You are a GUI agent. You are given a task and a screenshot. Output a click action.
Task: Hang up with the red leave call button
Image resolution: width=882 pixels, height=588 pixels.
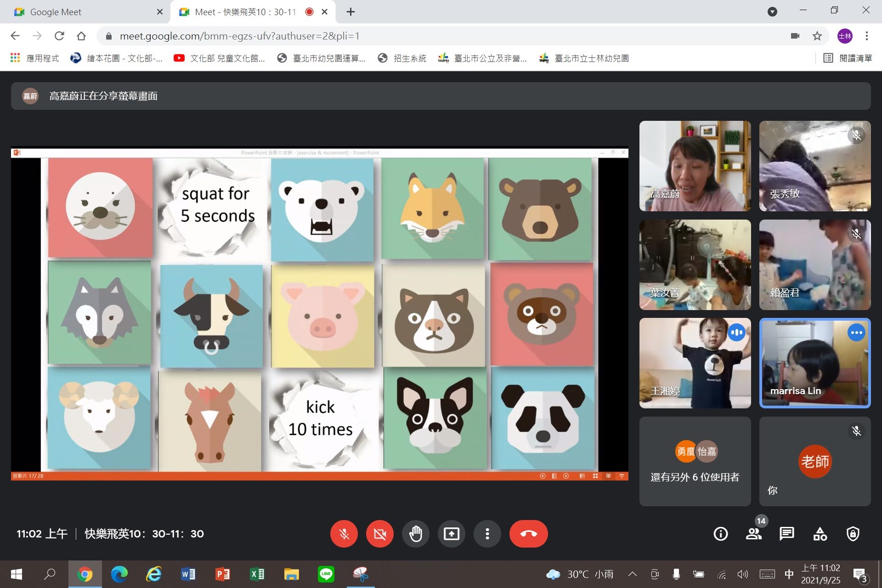(528, 533)
